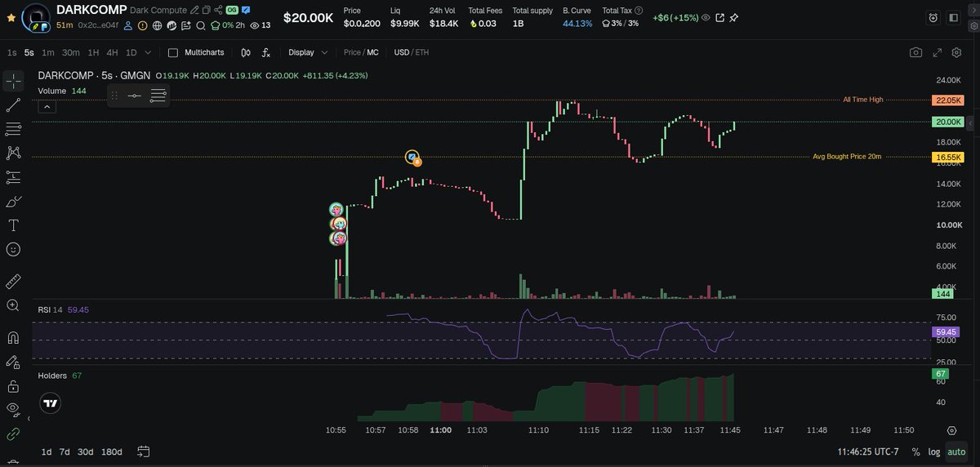
Task: Open the developer profile person icon
Action: pyautogui.click(x=129, y=25)
